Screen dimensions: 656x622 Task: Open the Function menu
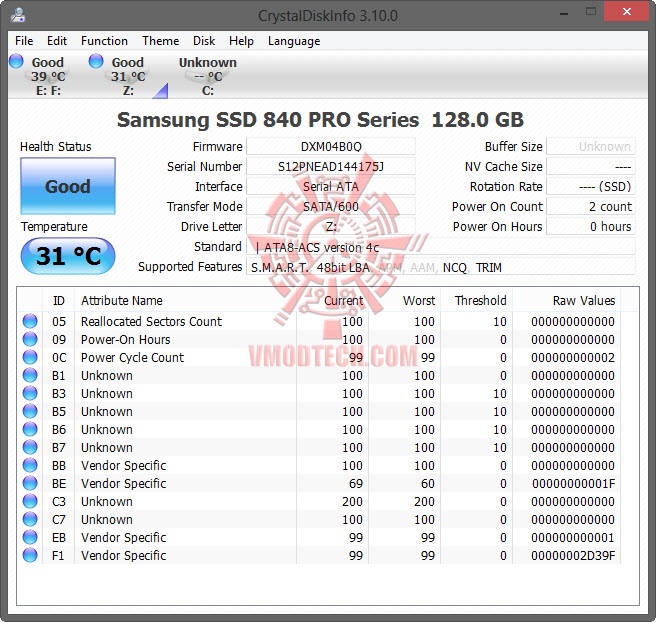104,41
